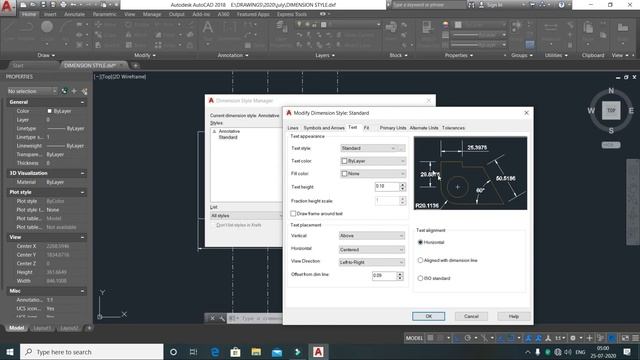640x360 pixels.
Task: Click the isolate objects status icon
Action: (600, 338)
